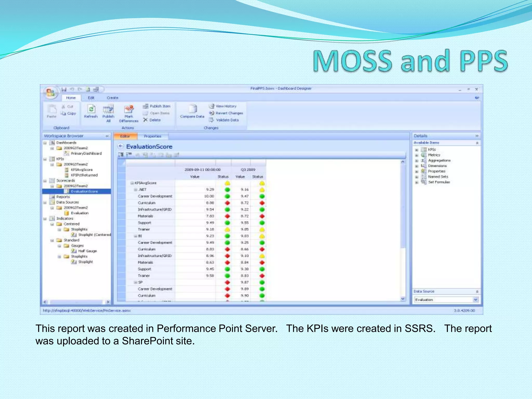Click the Office orb button

pyautogui.click(x=50, y=92)
